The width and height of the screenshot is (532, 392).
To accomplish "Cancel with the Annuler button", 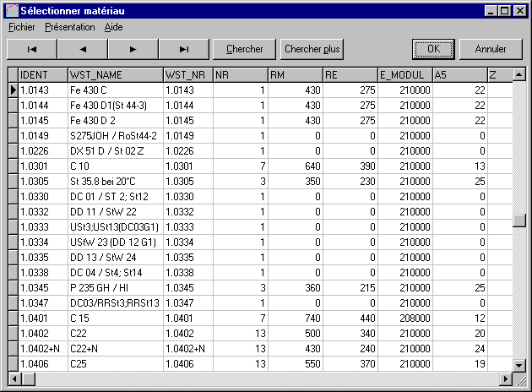I will 491,49.
